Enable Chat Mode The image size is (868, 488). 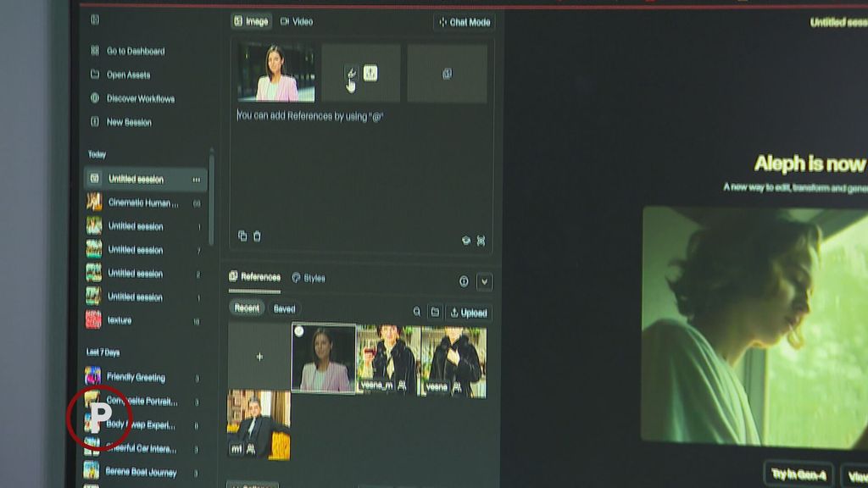pyautogui.click(x=464, y=22)
